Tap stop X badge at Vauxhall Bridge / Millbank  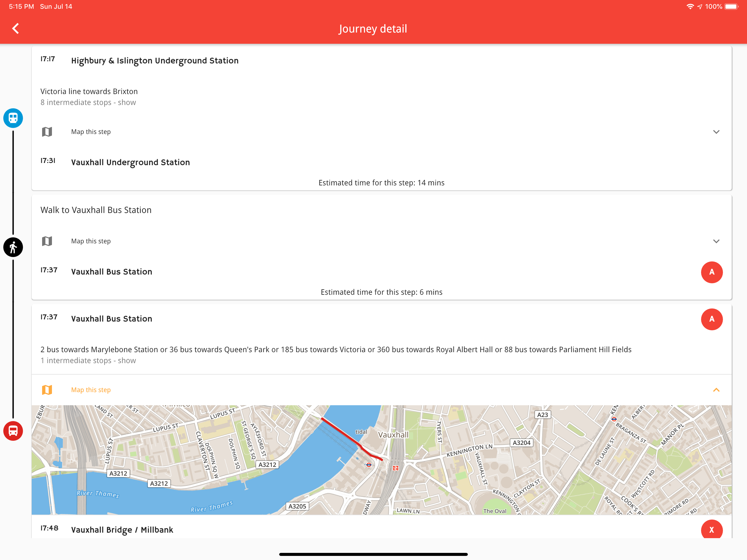(x=711, y=529)
